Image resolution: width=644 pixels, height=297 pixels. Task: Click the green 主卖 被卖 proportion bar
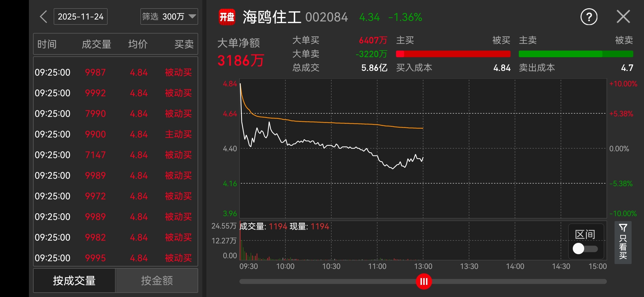coord(576,54)
